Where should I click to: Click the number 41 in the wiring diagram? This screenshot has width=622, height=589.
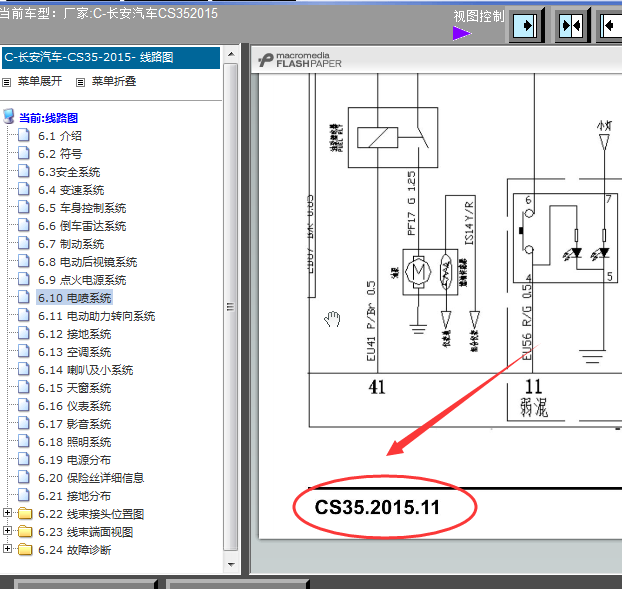[x=376, y=387]
